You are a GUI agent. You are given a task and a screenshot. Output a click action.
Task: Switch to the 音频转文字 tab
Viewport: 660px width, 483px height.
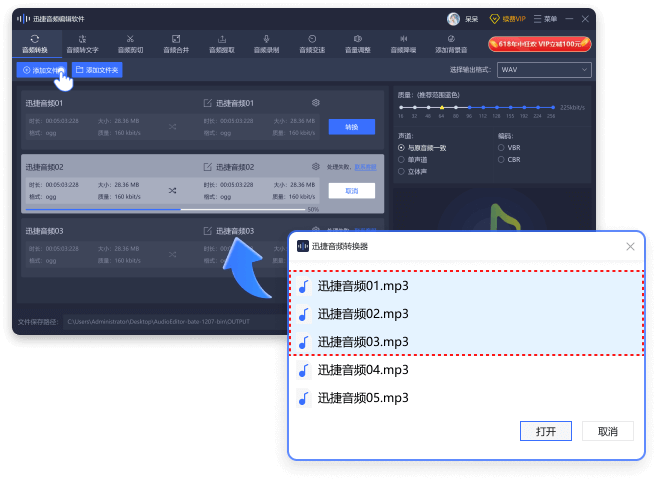click(82, 44)
